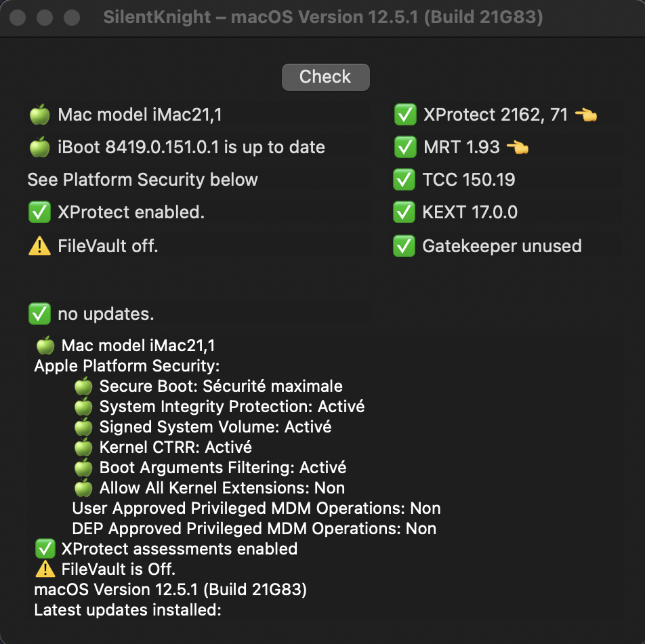Click green checkmark beside KEXT 17.0.0
The width and height of the screenshot is (645, 644).
pos(404,212)
